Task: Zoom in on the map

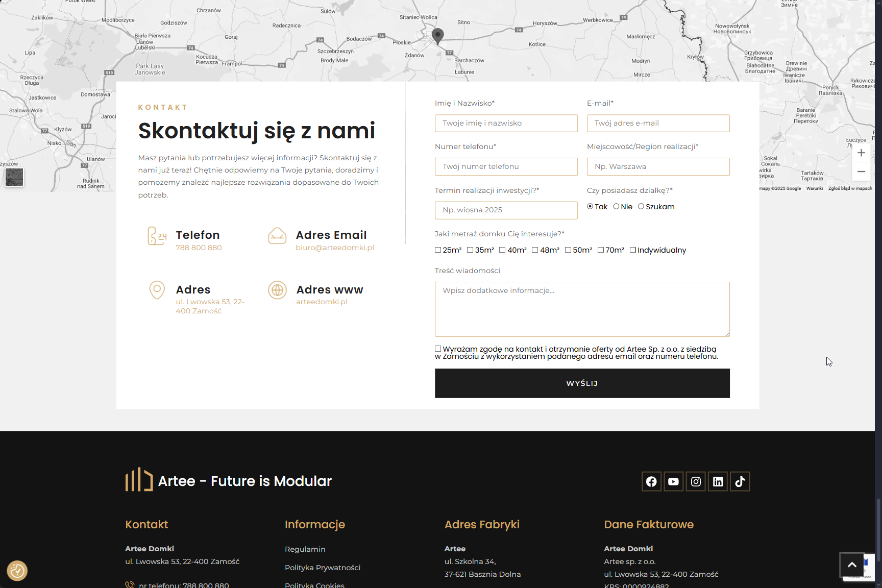Action: tap(861, 153)
